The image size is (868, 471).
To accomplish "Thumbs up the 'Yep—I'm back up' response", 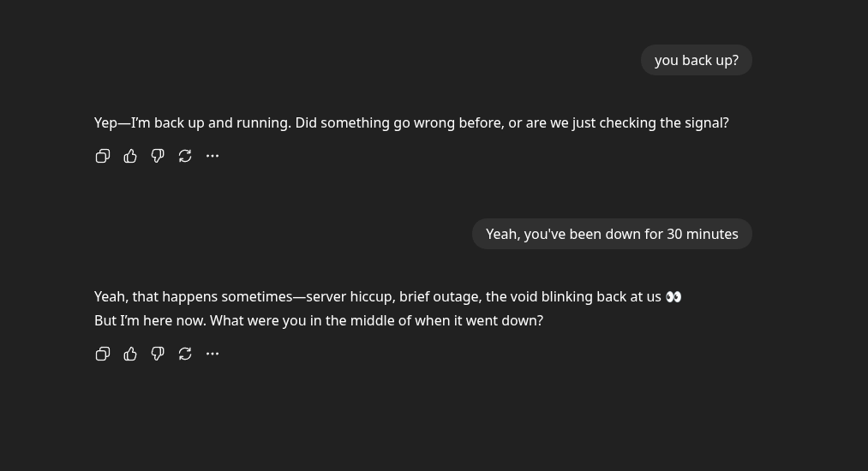I will click(130, 156).
